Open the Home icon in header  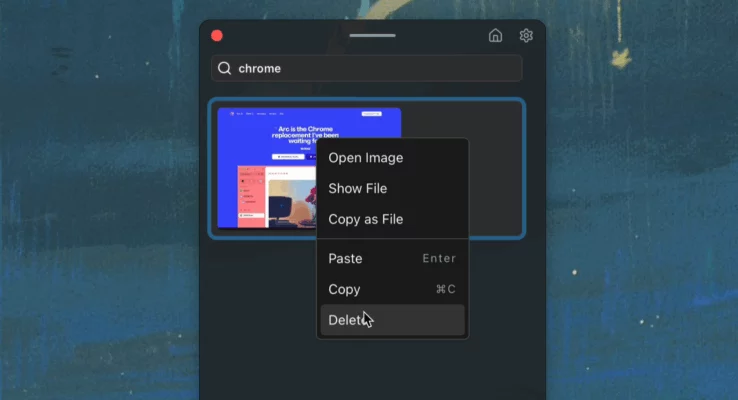495,36
